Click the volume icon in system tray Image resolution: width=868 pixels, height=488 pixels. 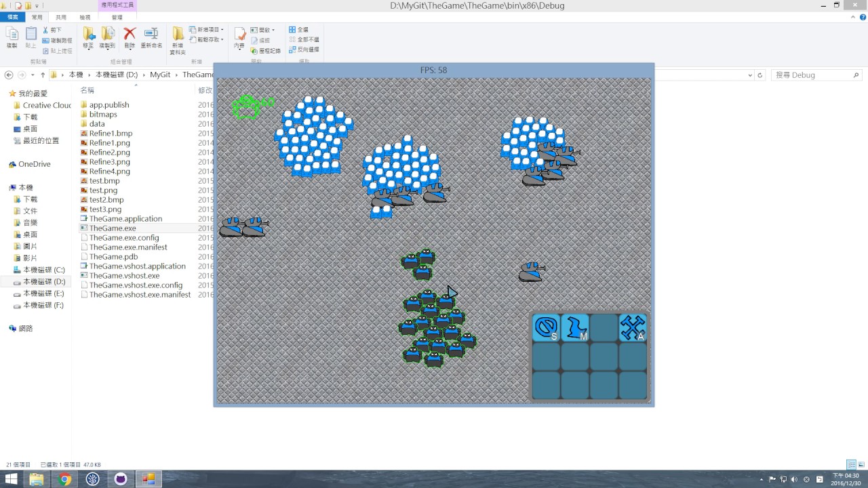(794, 479)
